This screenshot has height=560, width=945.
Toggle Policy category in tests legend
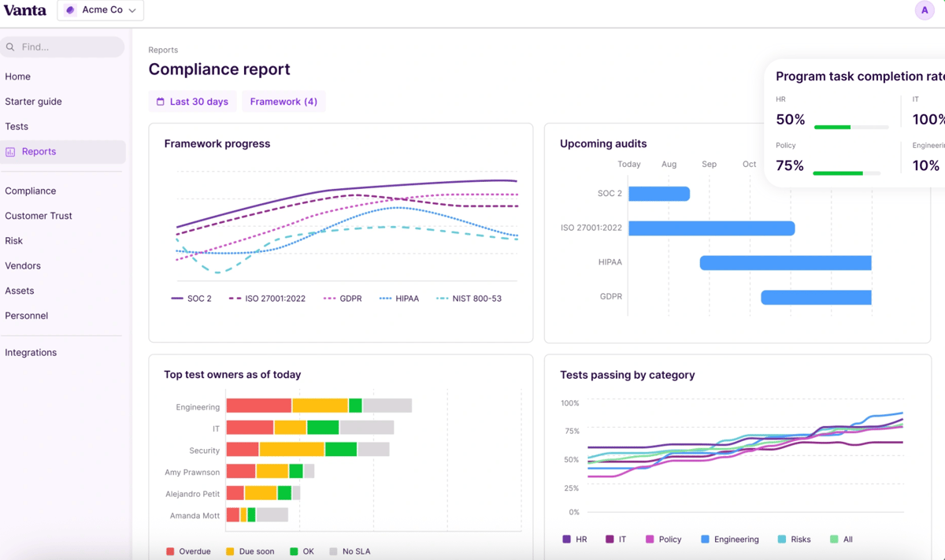[663, 540]
